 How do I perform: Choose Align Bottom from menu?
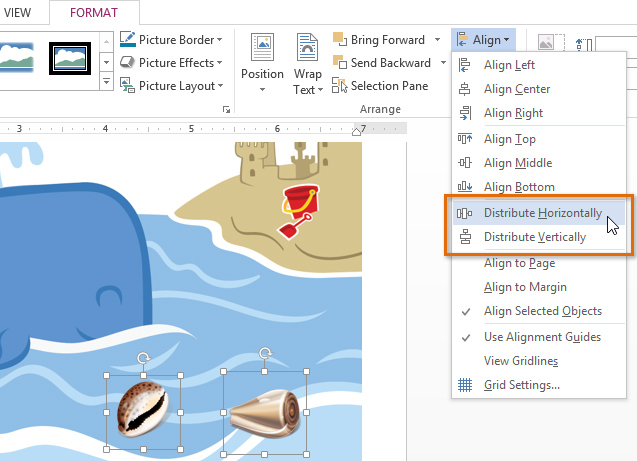pyautogui.click(x=539, y=187)
